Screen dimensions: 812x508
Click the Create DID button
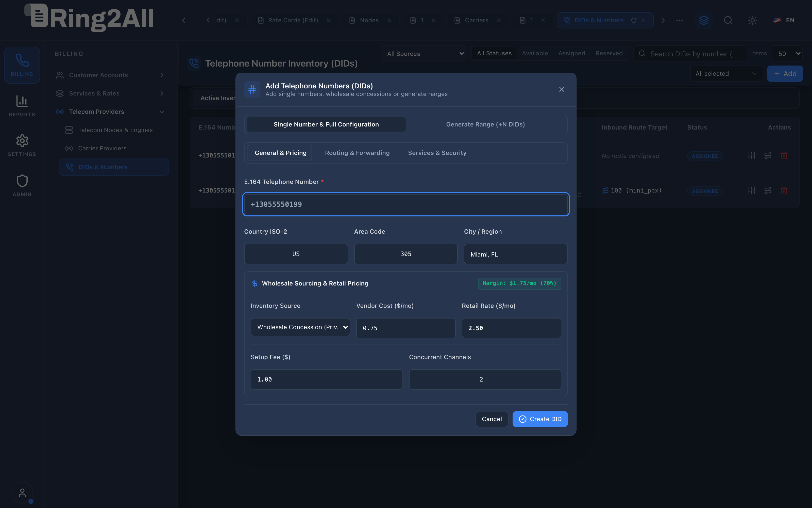pos(540,419)
